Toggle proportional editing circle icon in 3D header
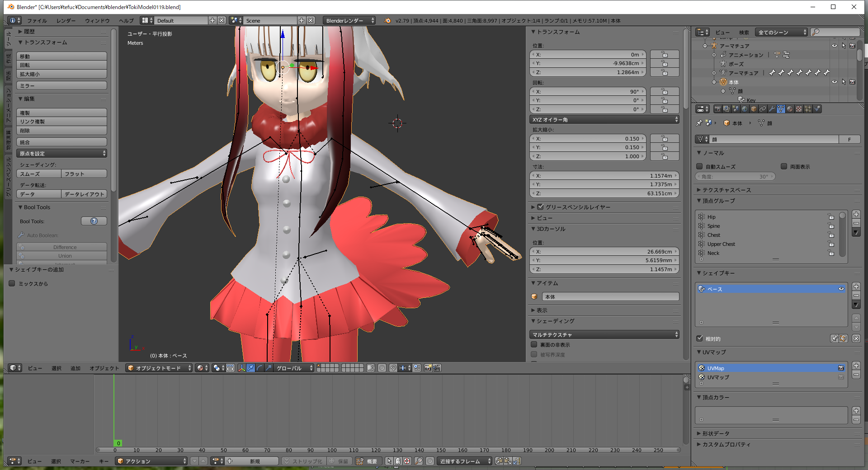 382,368
